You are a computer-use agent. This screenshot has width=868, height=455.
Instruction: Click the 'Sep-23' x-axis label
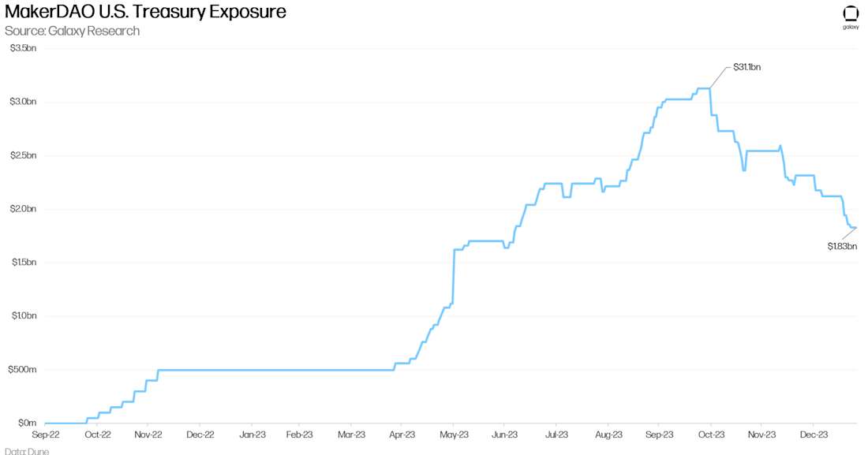point(660,435)
